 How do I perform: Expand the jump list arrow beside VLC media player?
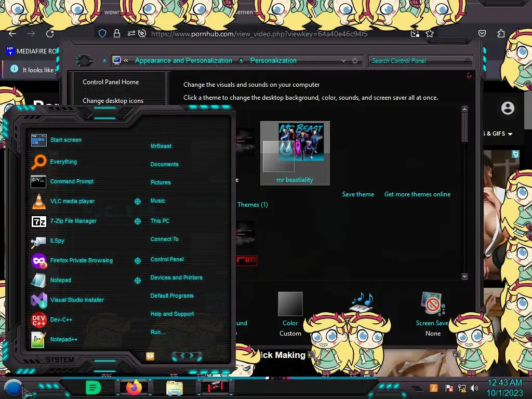pos(137,202)
